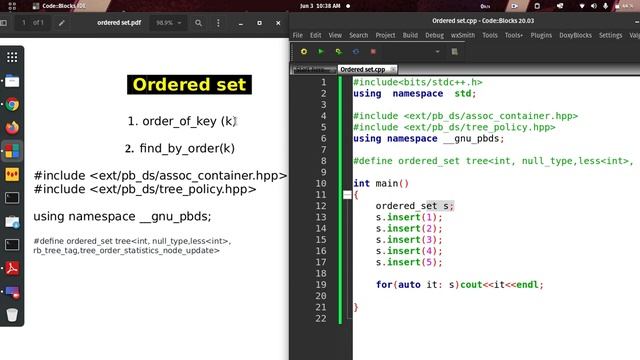Toggle the PDF viewer sidebar panel

pyautogui.click(x=3, y=23)
